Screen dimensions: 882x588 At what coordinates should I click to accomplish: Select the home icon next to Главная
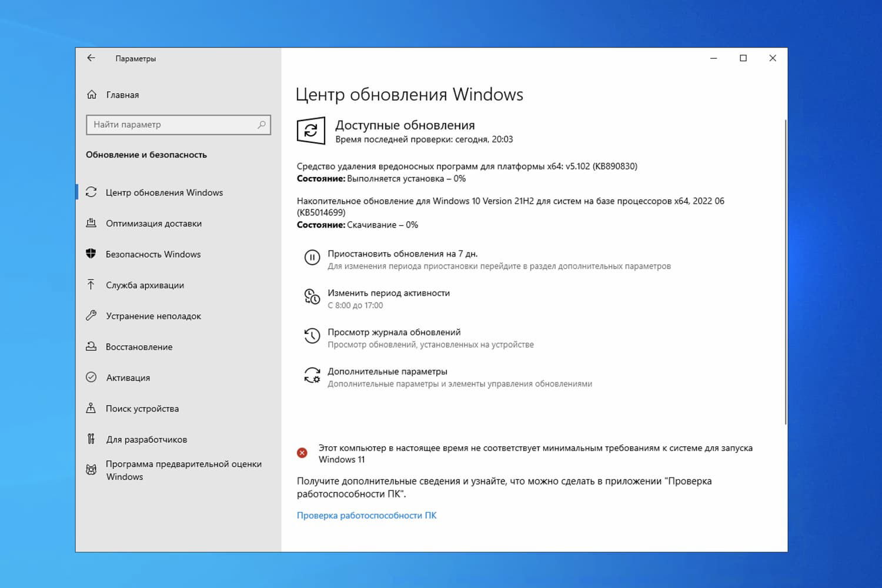[92, 94]
